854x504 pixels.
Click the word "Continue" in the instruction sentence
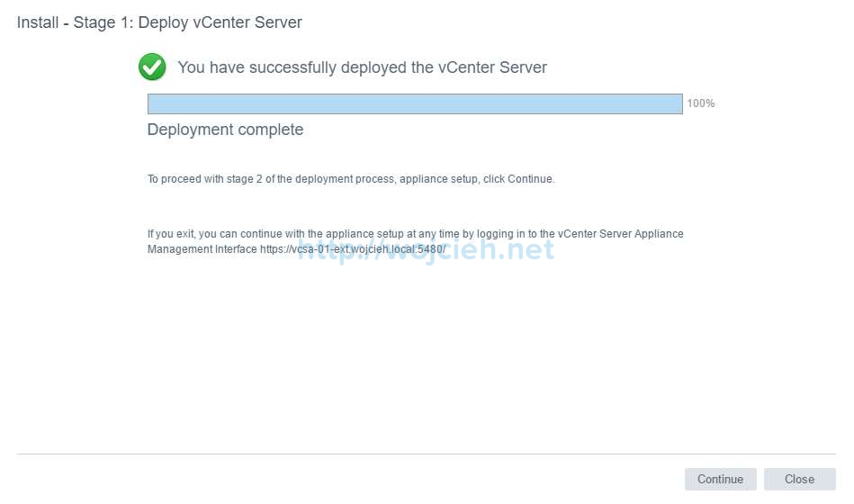530,179
